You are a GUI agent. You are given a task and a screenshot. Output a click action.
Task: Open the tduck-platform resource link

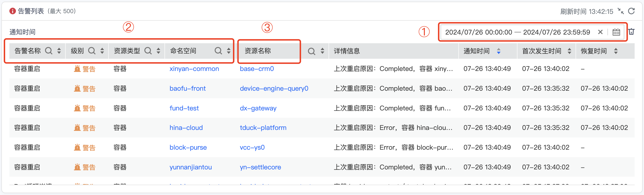(263, 128)
